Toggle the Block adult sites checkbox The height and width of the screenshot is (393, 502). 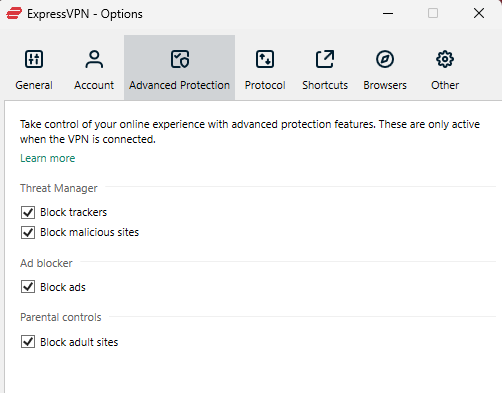click(x=28, y=342)
